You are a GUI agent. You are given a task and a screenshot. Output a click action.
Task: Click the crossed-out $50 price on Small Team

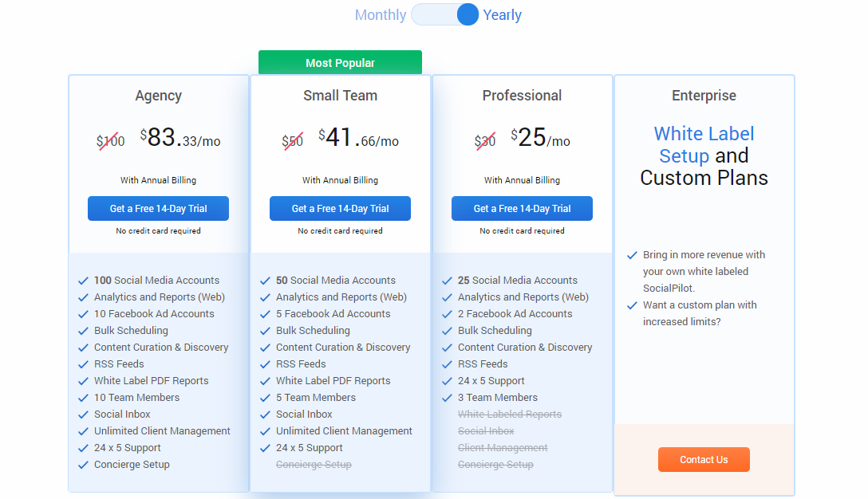click(293, 140)
